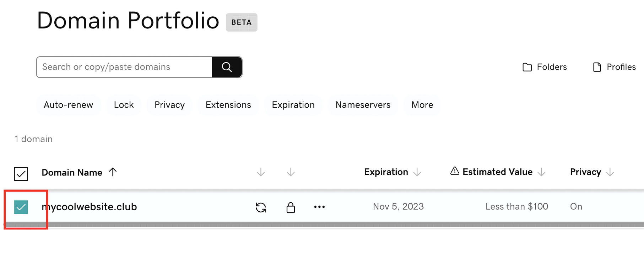
Task: Open the Nameservers filter
Action: (363, 105)
